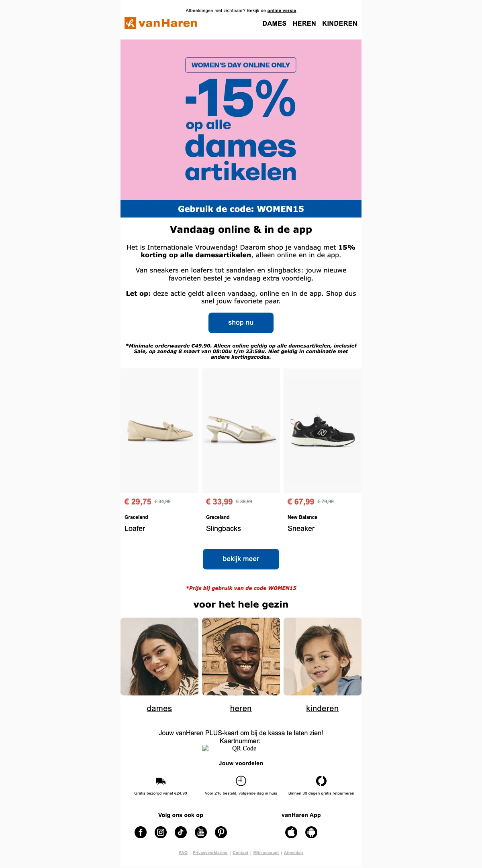
Task: Open the Instagram social icon
Action: pos(161,832)
